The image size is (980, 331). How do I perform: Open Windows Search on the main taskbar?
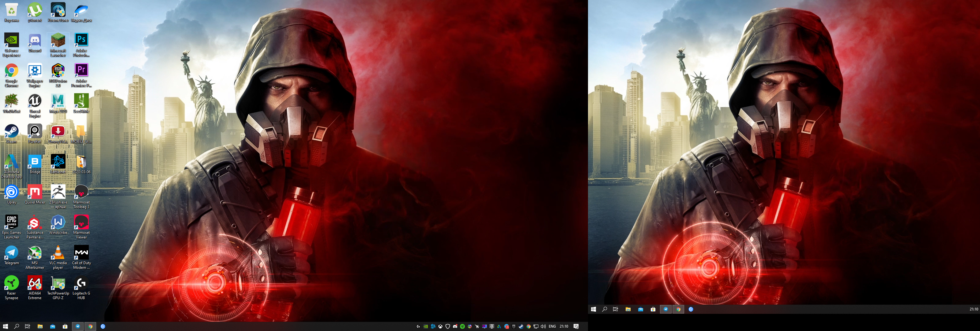tap(16, 326)
